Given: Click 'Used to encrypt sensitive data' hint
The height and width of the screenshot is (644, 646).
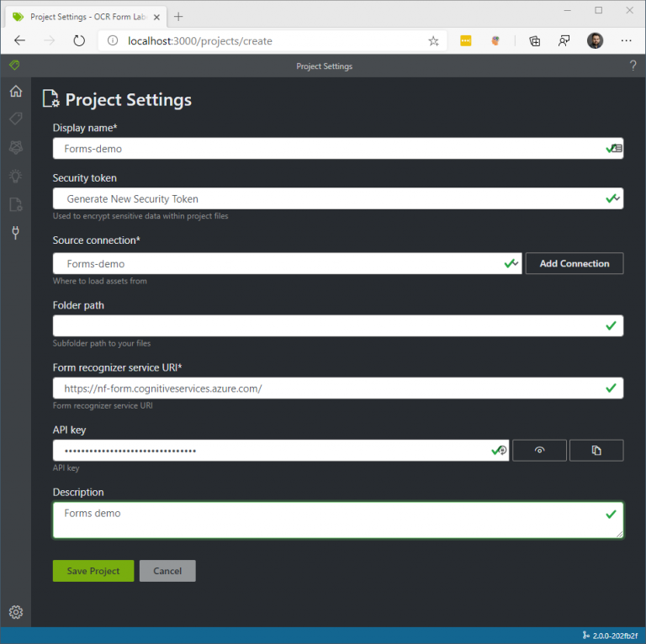Looking at the screenshot, I should coord(140,216).
